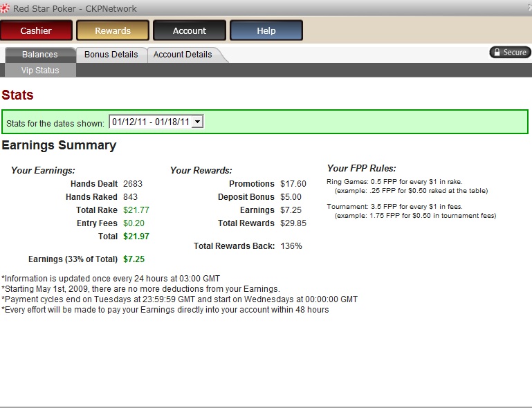Click the Total Rewards Back 136% value
Image resolution: width=532 pixels, height=408 pixels.
click(x=291, y=246)
